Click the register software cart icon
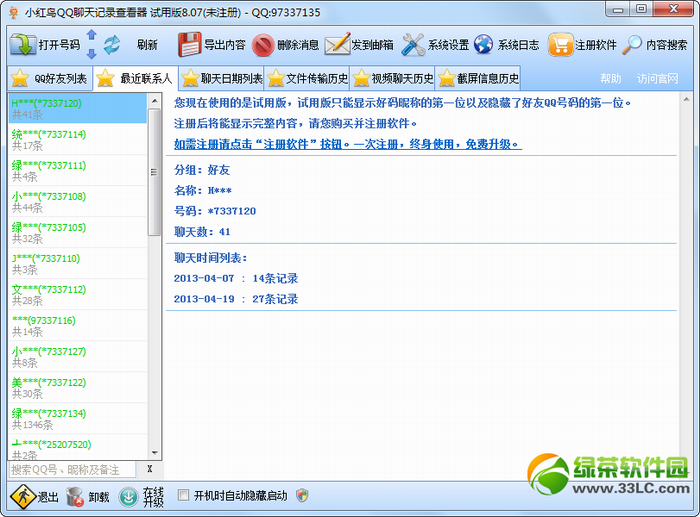 [x=560, y=45]
